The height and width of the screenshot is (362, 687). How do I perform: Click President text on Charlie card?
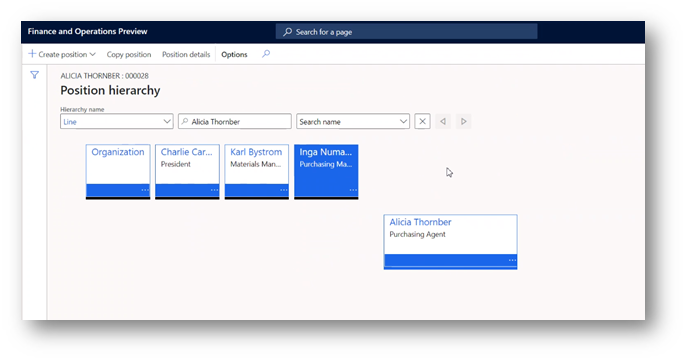176,164
